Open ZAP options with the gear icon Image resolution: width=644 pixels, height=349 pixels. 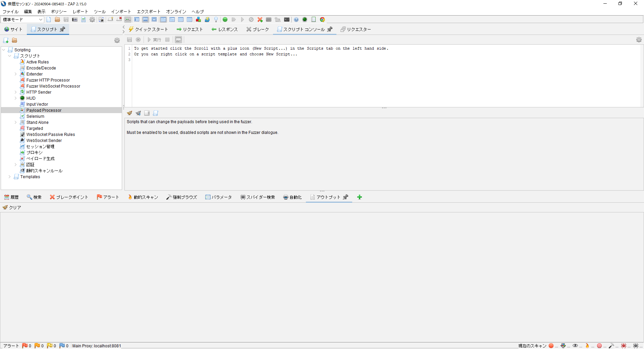pos(92,19)
